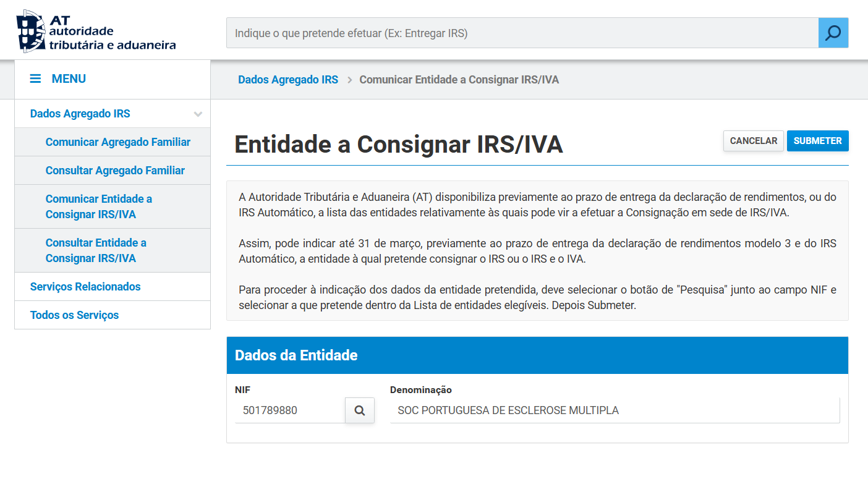868x479 pixels.
Task: Click the MENU label text
Action: (x=69, y=79)
